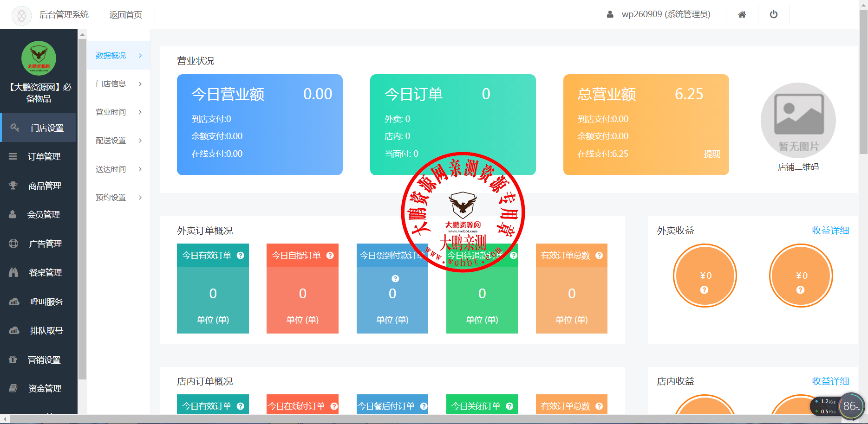Open 订单管理 from the sidebar
The width and height of the screenshot is (868, 424).
43,157
